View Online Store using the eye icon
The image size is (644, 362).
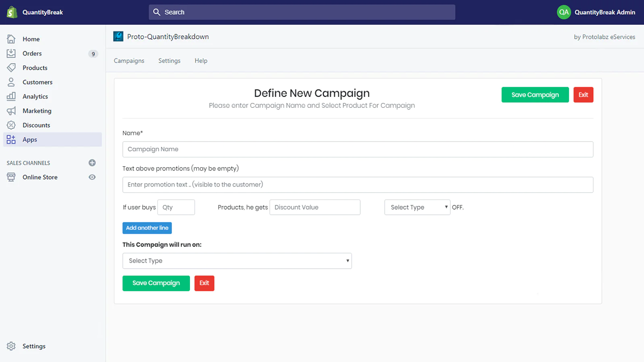pyautogui.click(x=92, y=177)
